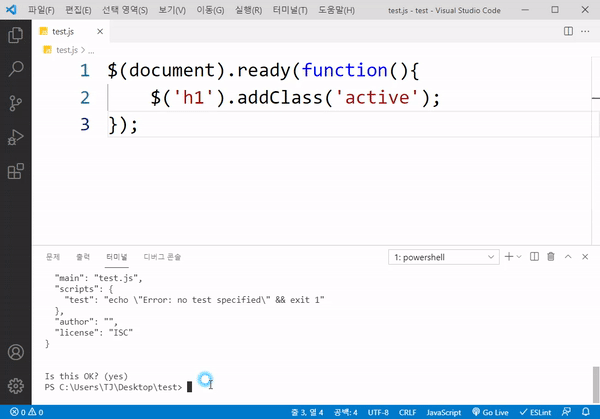Open the 보기(V) menu
The width and height of the screenshot is (600, 419).
[172, 10]
